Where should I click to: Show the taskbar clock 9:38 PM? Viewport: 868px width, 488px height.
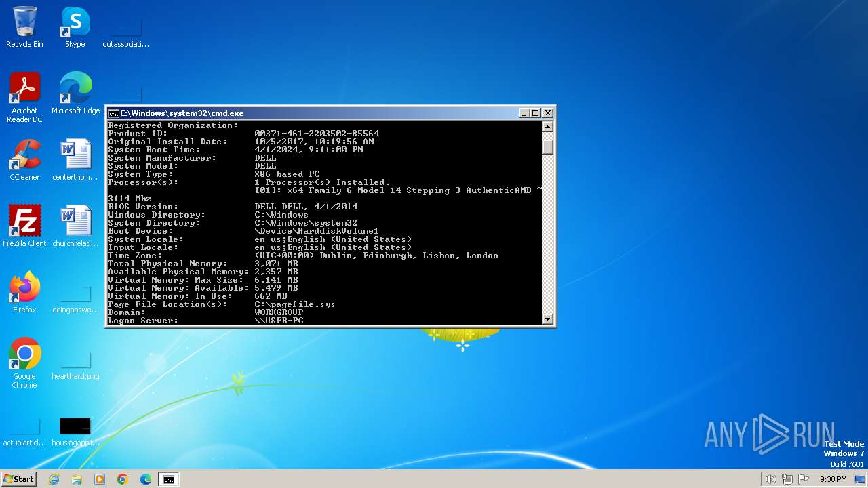click(833, 479)
